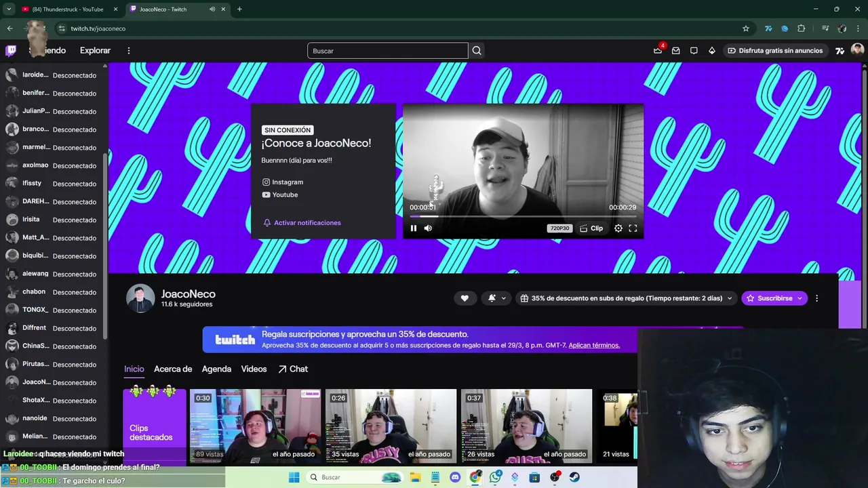Click the search magnifier button
Image resolution: width=868 pixels, height=488 pixels.
coord(477,51)
